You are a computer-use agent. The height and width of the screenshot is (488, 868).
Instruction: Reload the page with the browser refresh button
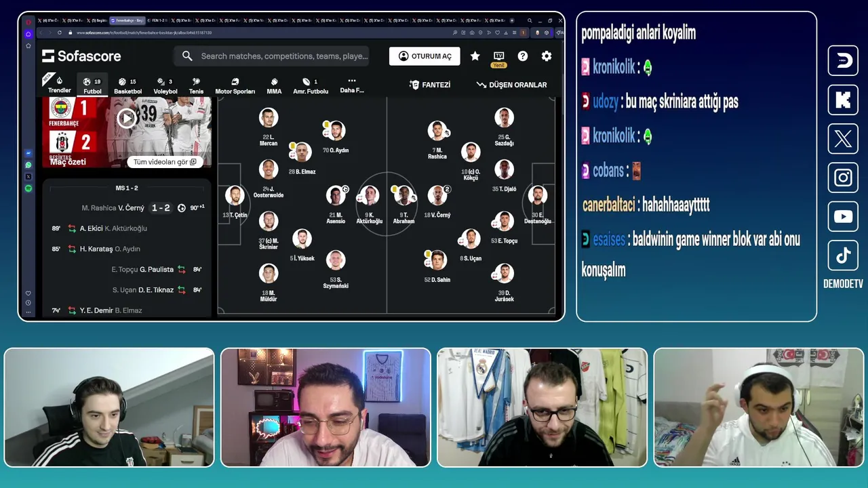[60, 33]
